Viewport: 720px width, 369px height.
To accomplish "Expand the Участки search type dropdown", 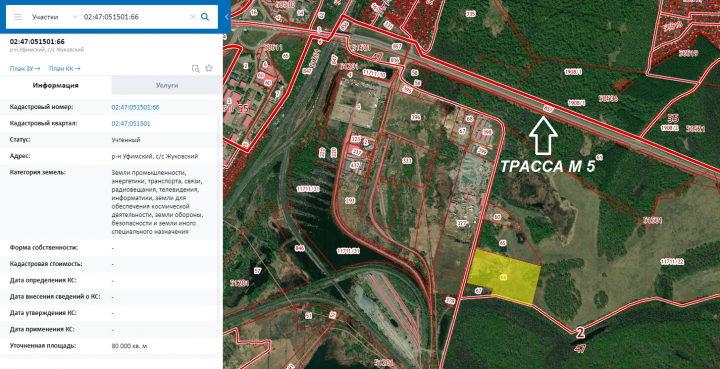I will (x=55, y=17).
